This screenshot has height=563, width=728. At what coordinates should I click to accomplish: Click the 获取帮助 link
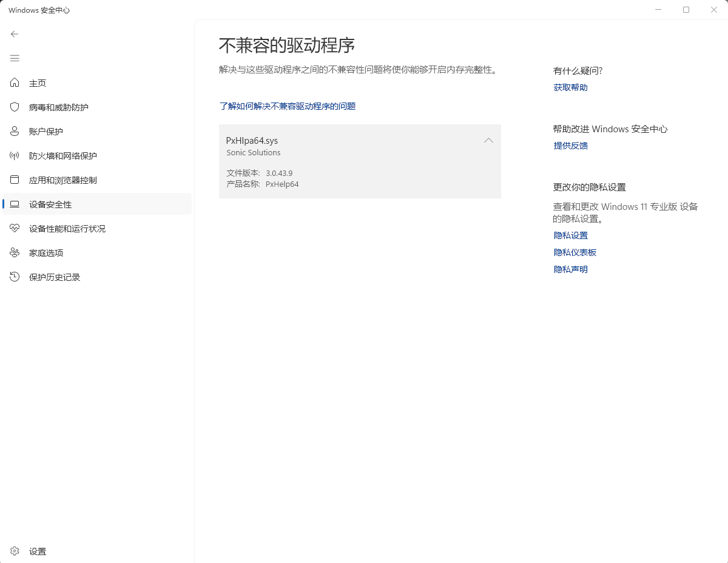[570, 87]
